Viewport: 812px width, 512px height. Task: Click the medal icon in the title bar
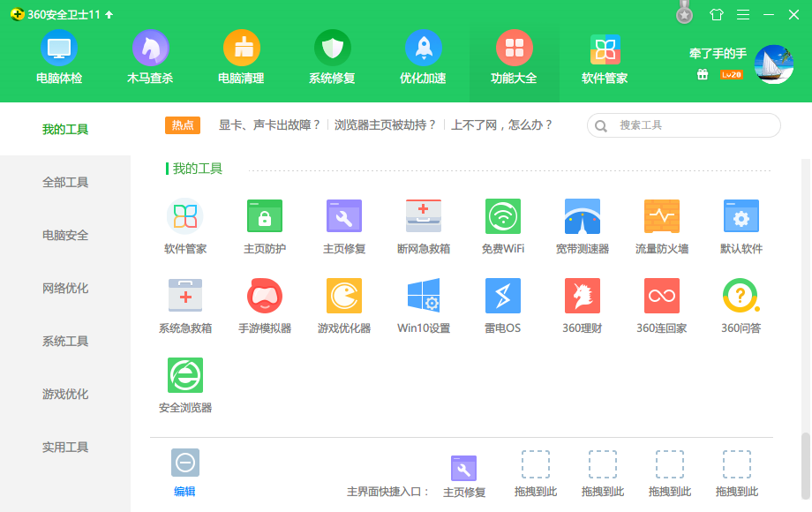(685, 12)
